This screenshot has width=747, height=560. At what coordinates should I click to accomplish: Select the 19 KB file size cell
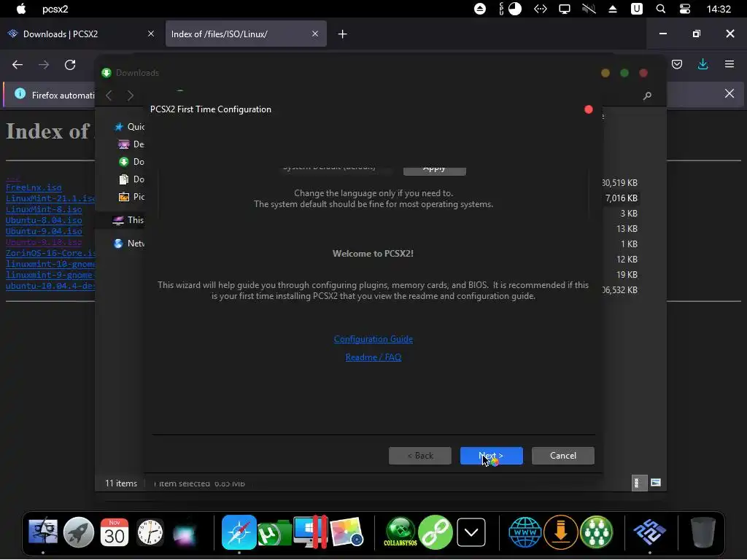tap(627, 275)
